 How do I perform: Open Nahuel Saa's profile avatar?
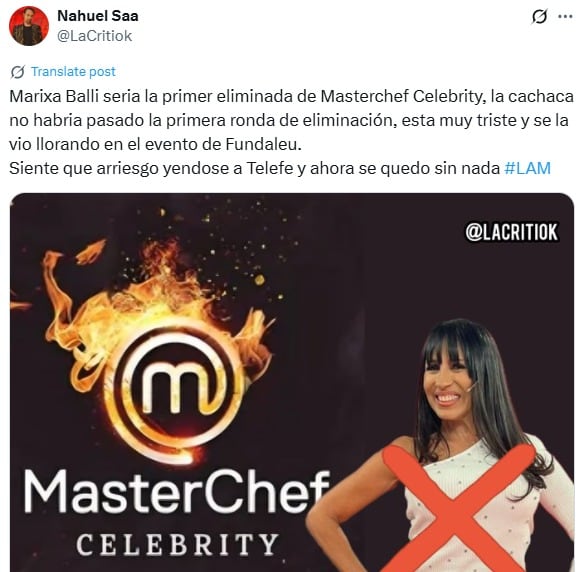point(28,26)
